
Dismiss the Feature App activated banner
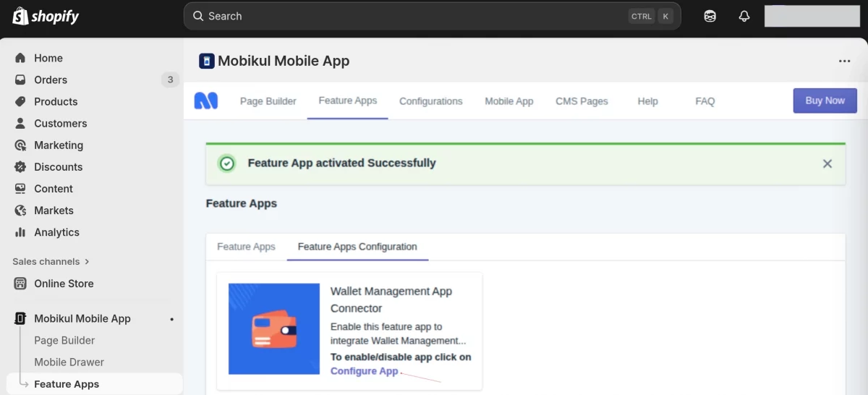[827, 163]
